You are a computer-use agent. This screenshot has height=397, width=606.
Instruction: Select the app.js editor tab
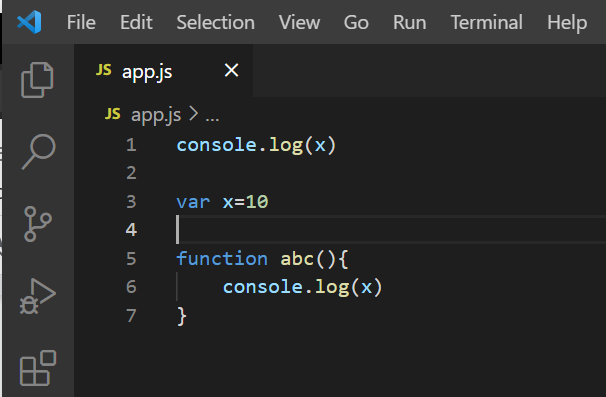164,71
